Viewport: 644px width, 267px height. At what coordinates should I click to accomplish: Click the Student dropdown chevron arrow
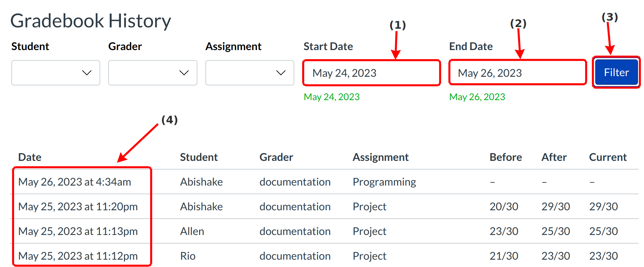point(87,73)
